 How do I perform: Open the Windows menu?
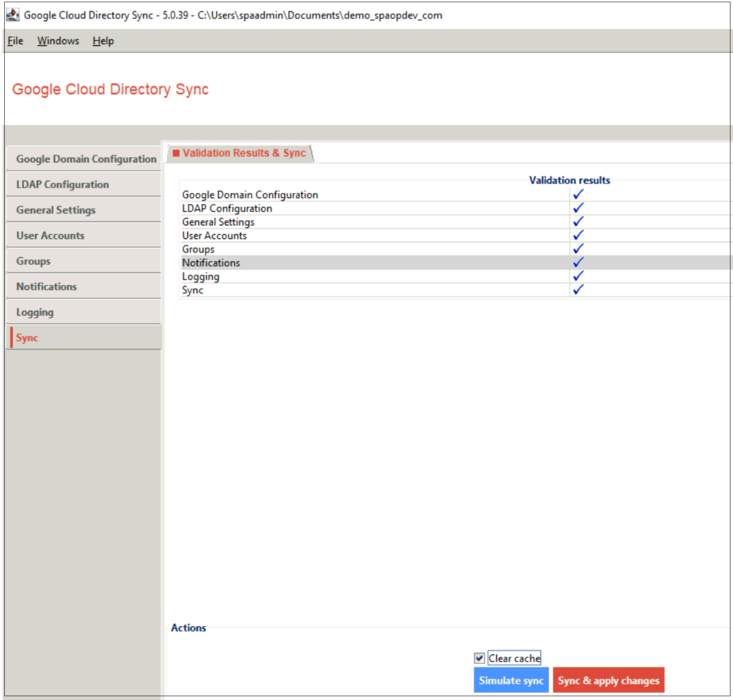58,41
